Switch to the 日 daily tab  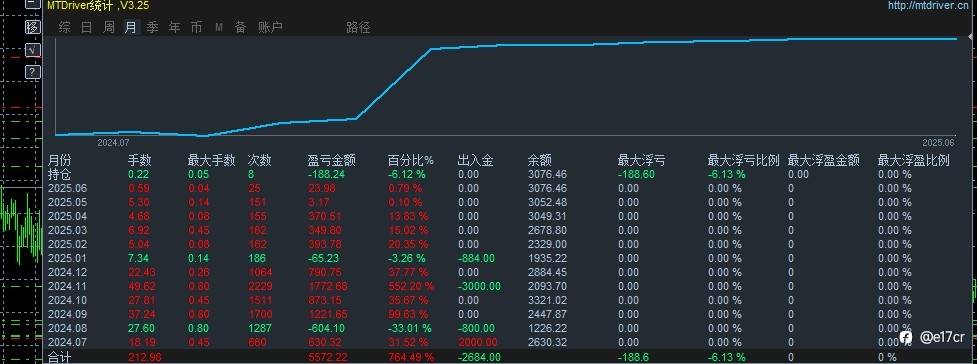tap(87, 27)
